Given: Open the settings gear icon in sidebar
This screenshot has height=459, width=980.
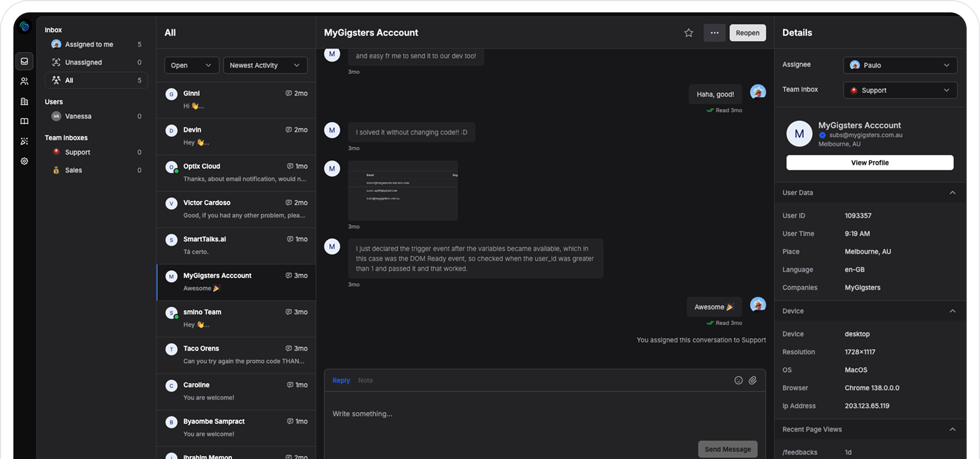Looking at the screenshot, I should pos(24,161).
